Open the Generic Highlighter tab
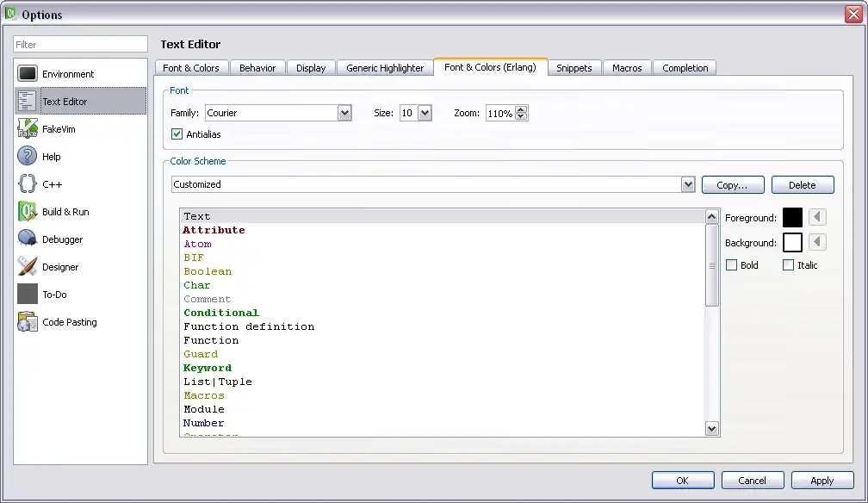This screenshot has width=868, height=503. [385, 67]
